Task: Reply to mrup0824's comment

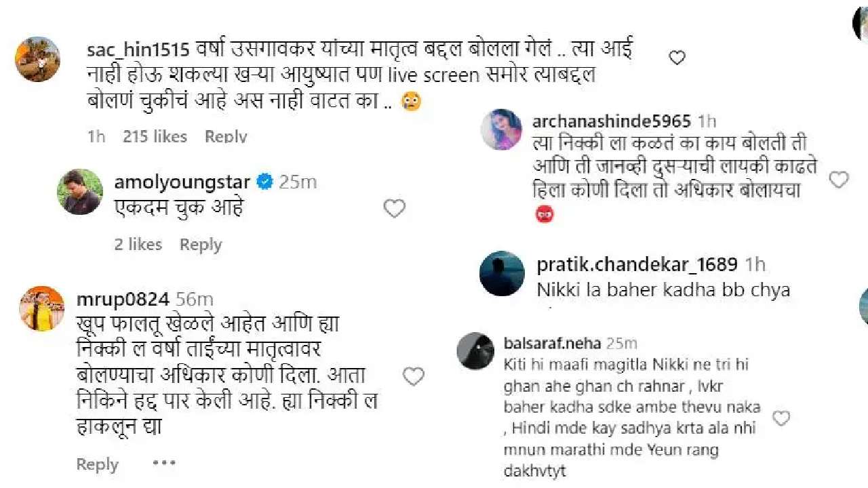Action: (x=97, y=464)
